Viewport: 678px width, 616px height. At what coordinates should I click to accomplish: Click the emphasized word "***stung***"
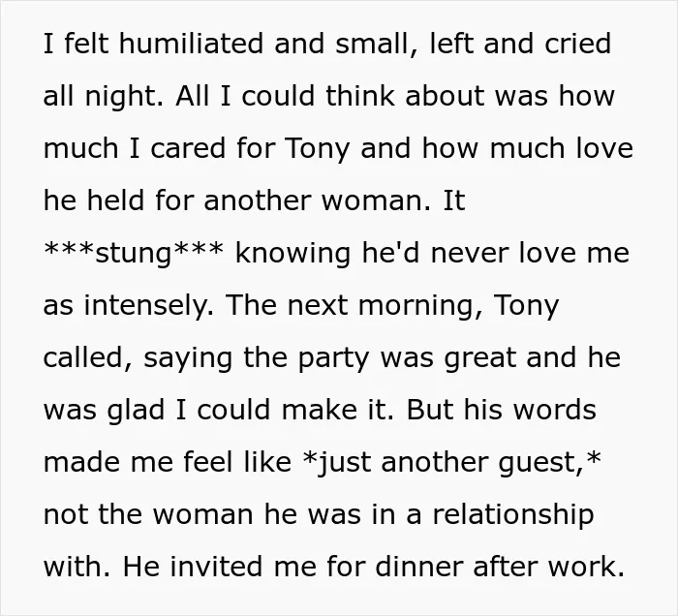click(x=134, y=254)
